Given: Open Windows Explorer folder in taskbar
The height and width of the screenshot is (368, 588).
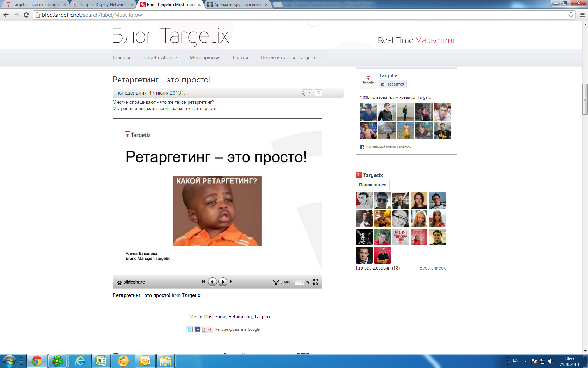Looking at the screenshot, I should pyautogui.click(x=166, y=361).
